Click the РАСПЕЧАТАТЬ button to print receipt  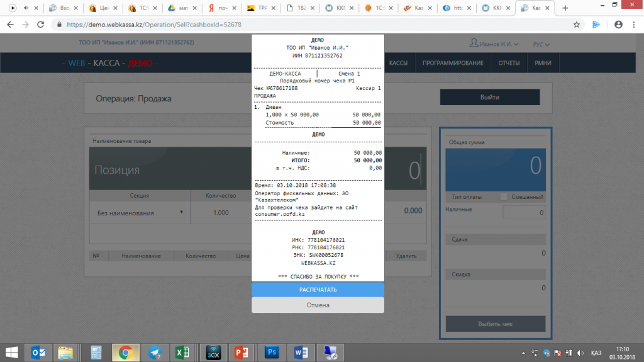pos(318,290)
